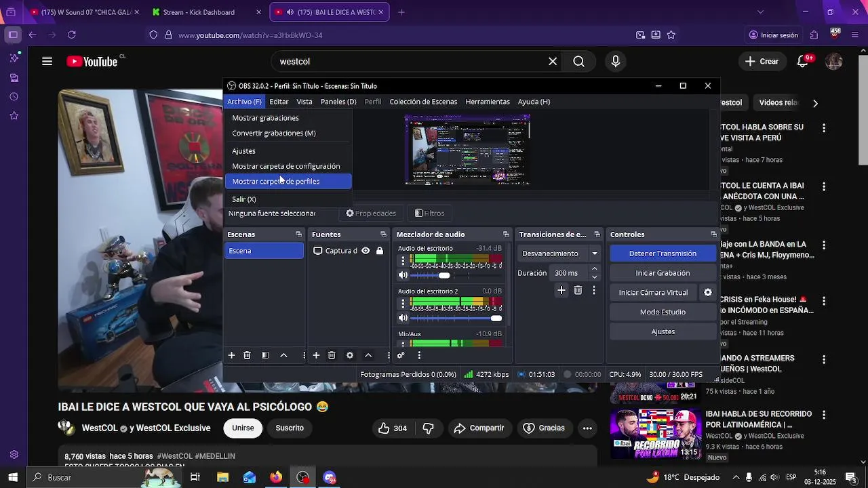
Task: Start YouTube voice search microphone
Action: [x=616, y=62]
